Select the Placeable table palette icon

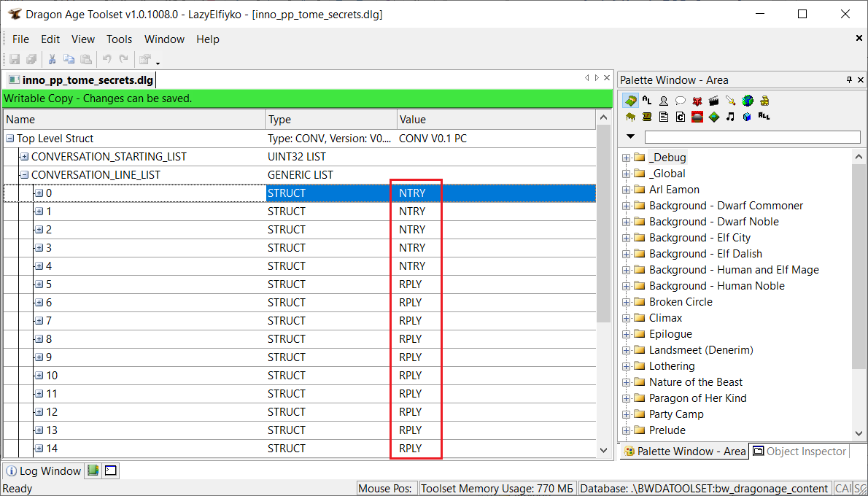click(x=630, y=117)
